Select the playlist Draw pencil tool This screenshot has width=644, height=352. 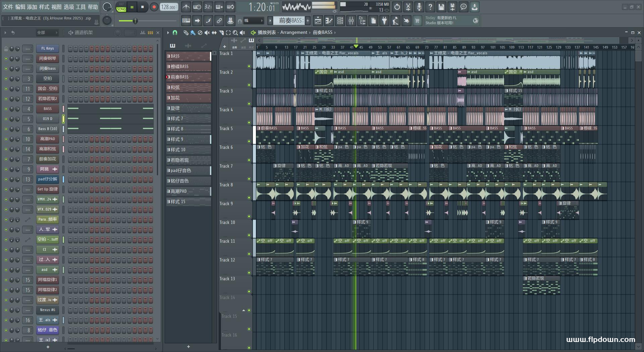[186, 33]
